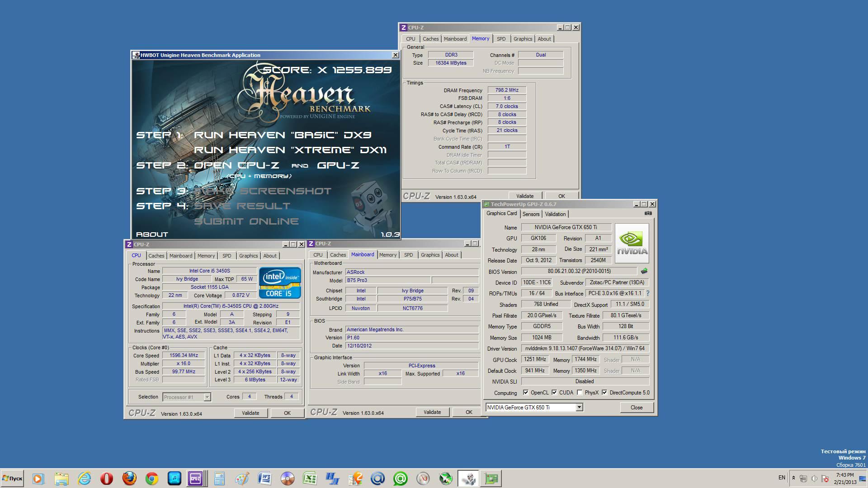Viewport: 868px width, 488px height.
Task: Open the gauge speedometer app on the taskbar
Action: [423, 479]
